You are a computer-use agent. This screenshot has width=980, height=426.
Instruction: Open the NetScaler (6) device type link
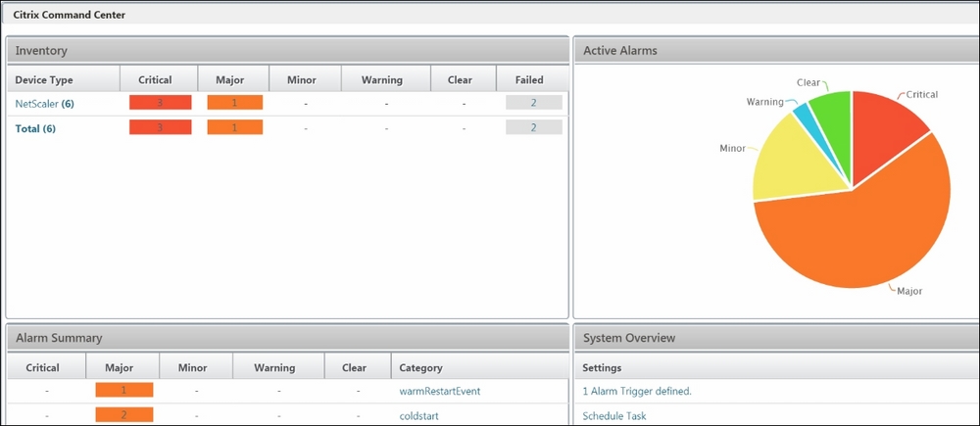(44, 104)
